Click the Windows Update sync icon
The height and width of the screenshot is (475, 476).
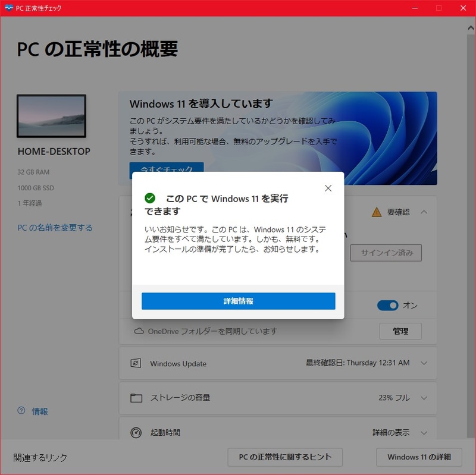pyautogui.click(x=136, y=363)
